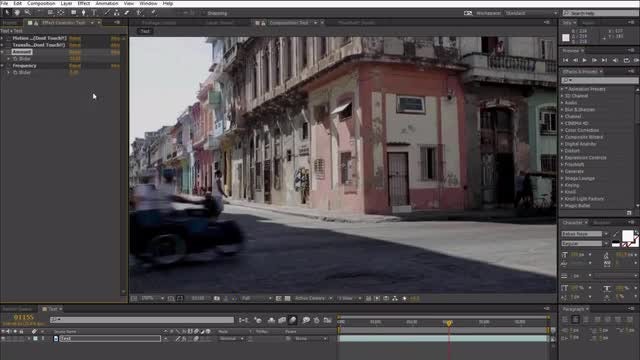This screenshot has width=640, height=360.
Task: Expand Generate effects category
Action: tap(562, 171)
